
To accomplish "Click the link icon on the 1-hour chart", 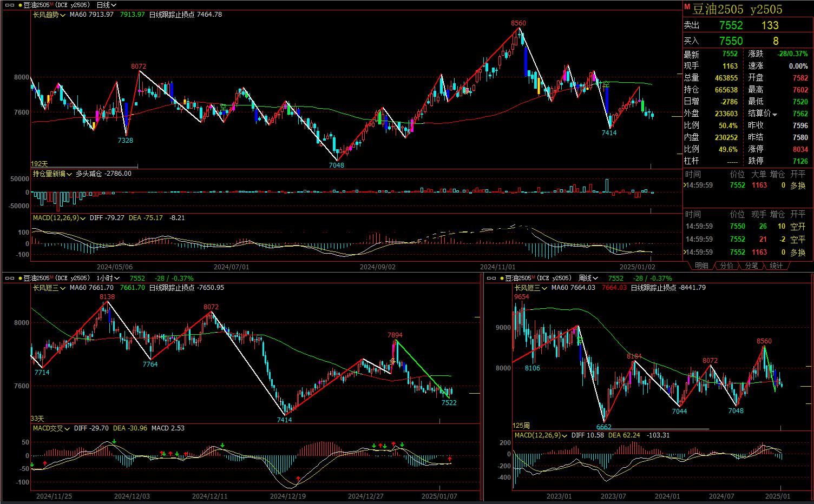I will (9, 278).
